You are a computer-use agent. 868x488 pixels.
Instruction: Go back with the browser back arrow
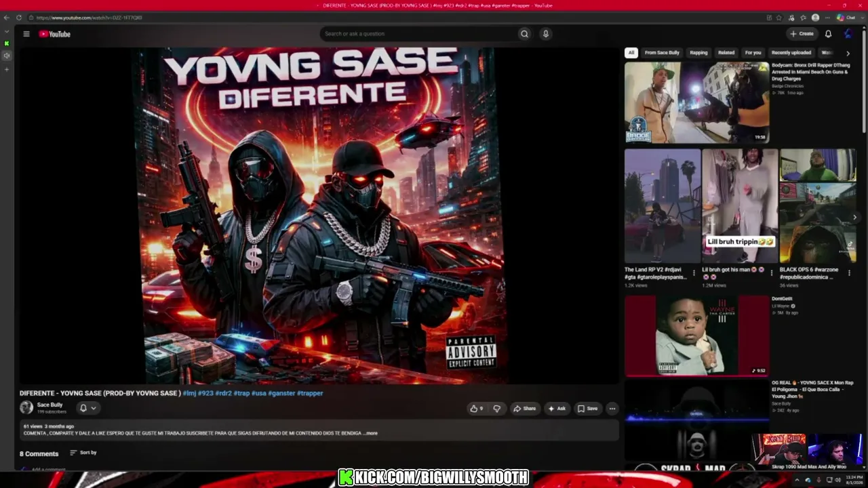pos(7,18)
